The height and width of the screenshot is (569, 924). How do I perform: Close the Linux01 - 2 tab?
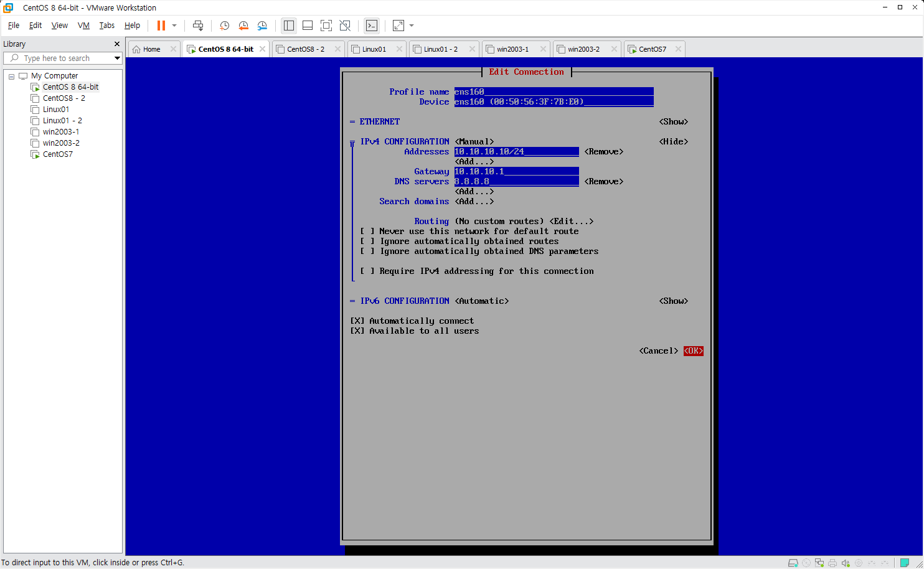click(x=472, y=49)
